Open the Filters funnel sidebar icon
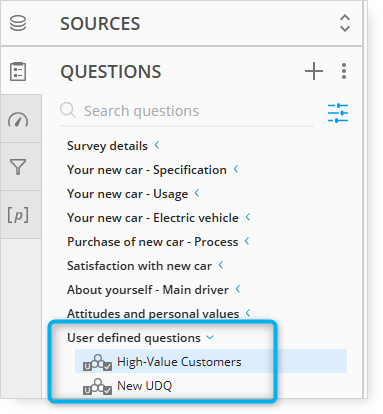This screenshot has width=383, height=414. [x=18, y=167]
